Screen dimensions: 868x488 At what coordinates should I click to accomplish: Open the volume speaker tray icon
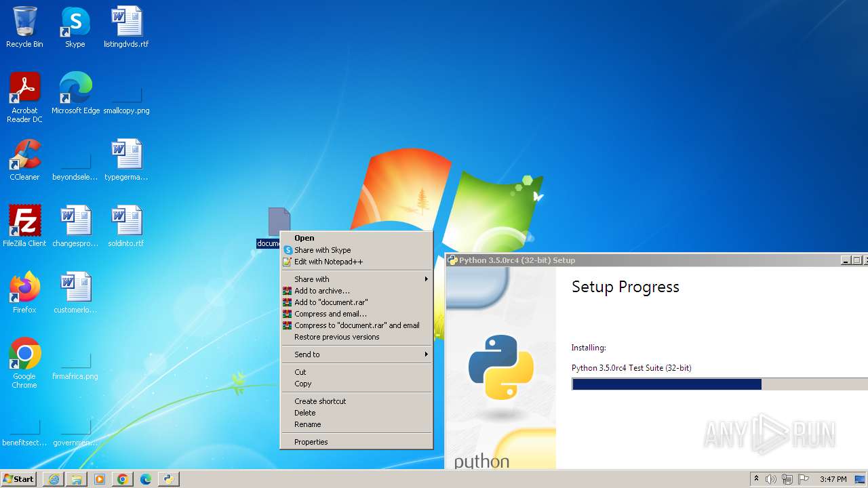pos(770,479)
